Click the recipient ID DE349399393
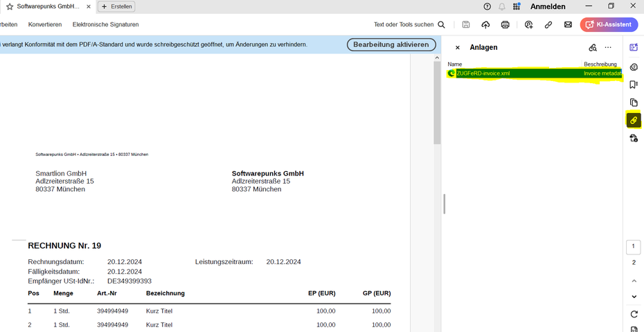The image size is (644, 332). tap(129, 281)
